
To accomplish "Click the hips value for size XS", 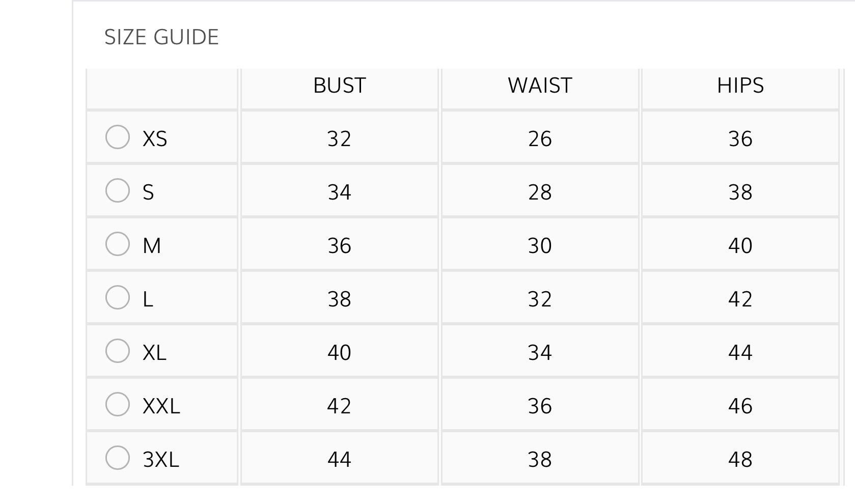I will (740, 138).
